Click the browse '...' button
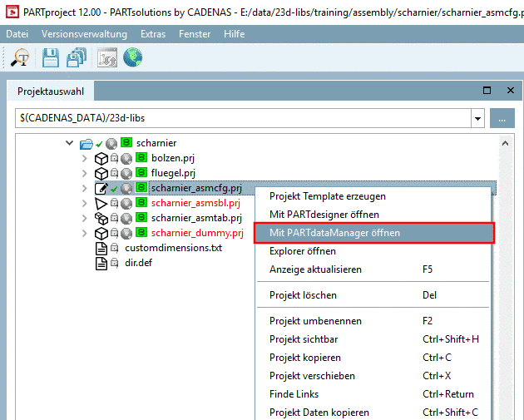Viewport: 524px width, 420px height. click(x=502, y=118)
